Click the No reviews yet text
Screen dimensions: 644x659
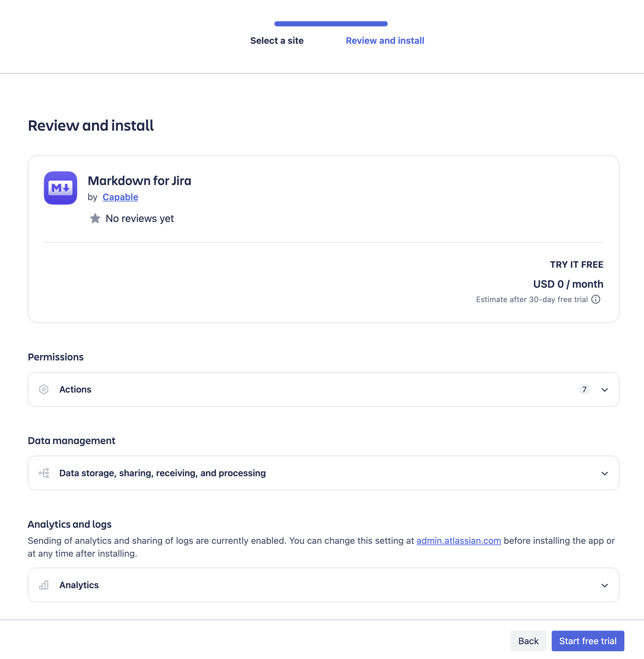coord(139,218)
